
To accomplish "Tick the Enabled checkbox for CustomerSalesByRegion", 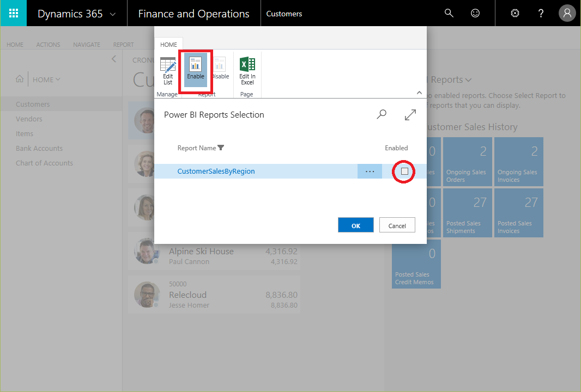I will 404,171.
